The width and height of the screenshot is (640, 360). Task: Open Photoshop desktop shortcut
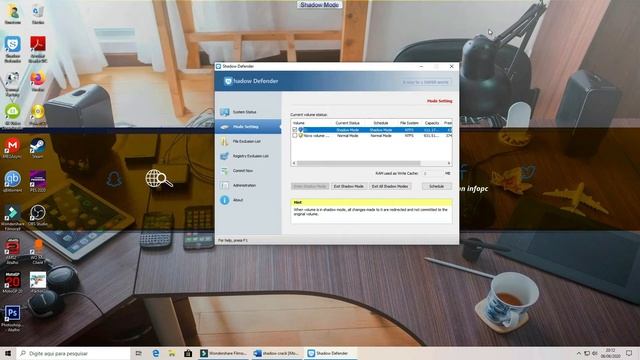[13, 318]
